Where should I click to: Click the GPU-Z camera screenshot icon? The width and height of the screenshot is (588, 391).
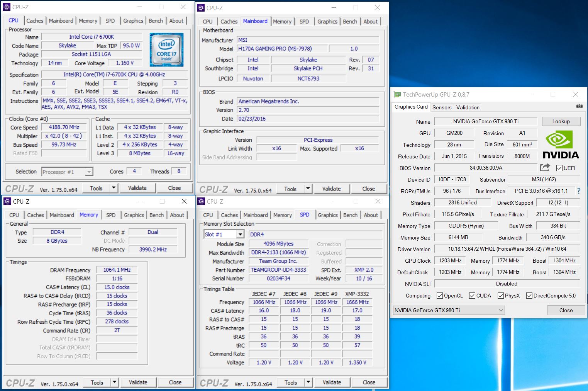(x=579, y=106)
